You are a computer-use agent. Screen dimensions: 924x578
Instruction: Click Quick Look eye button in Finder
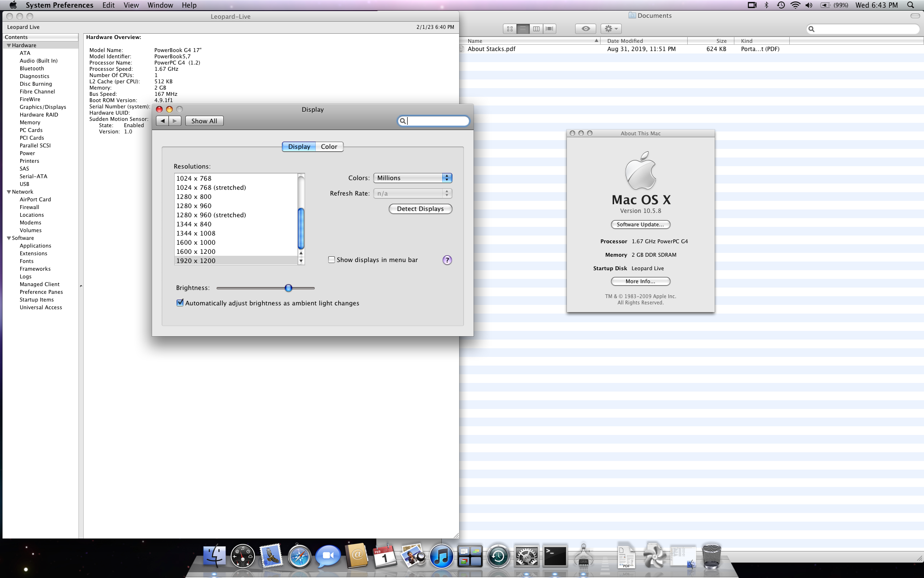click(586, 29)
